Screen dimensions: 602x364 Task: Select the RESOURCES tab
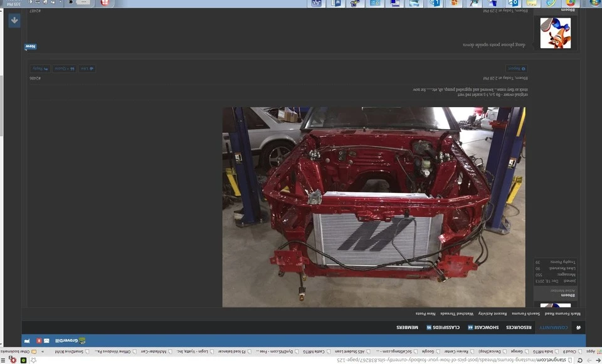519,328
